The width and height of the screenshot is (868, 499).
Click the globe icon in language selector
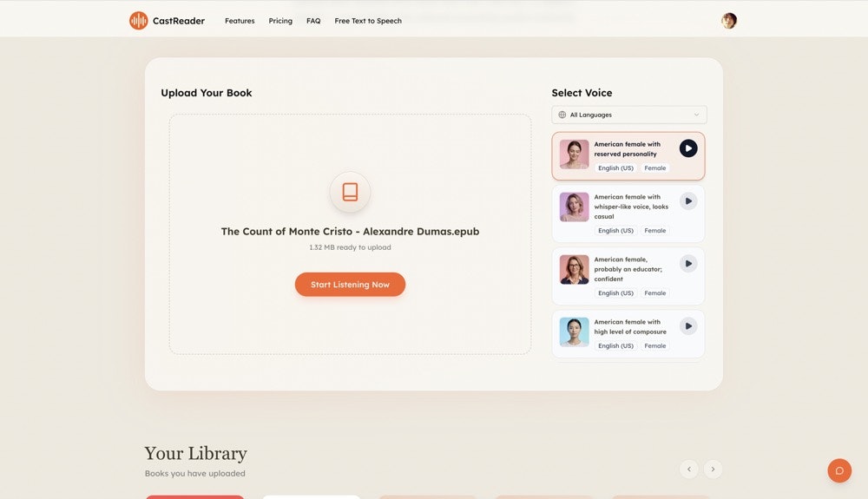(x=562, y=115)
